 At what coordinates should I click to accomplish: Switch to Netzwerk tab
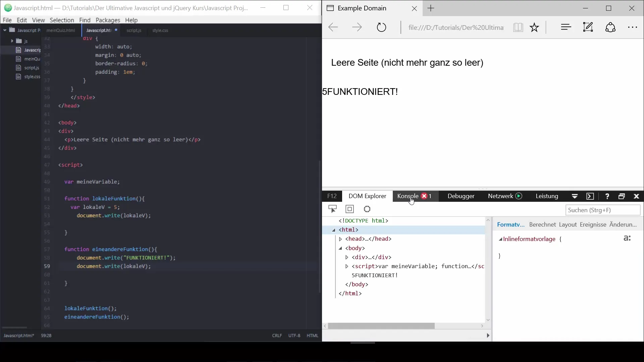500,196
